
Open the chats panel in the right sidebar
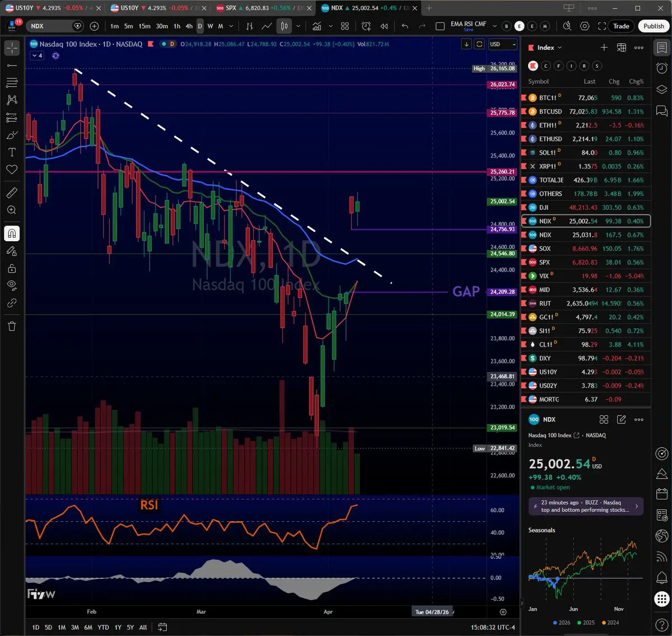[x=661, y=110]
